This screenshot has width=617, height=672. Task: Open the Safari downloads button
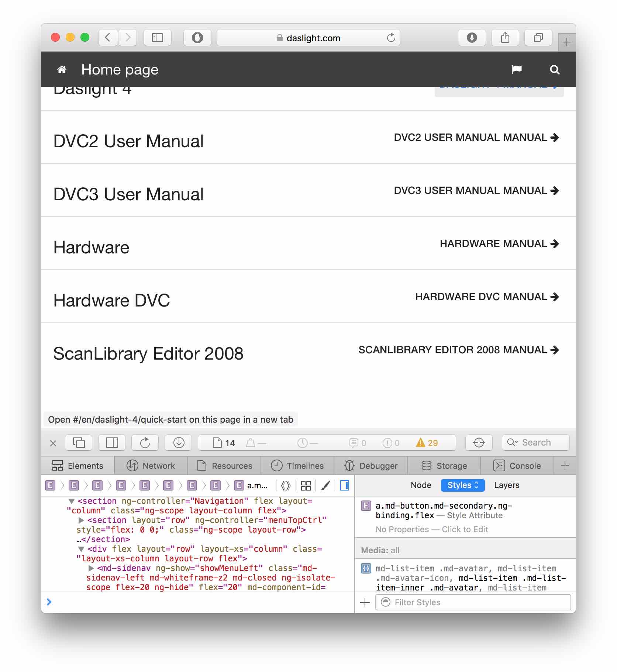point(472,38)
